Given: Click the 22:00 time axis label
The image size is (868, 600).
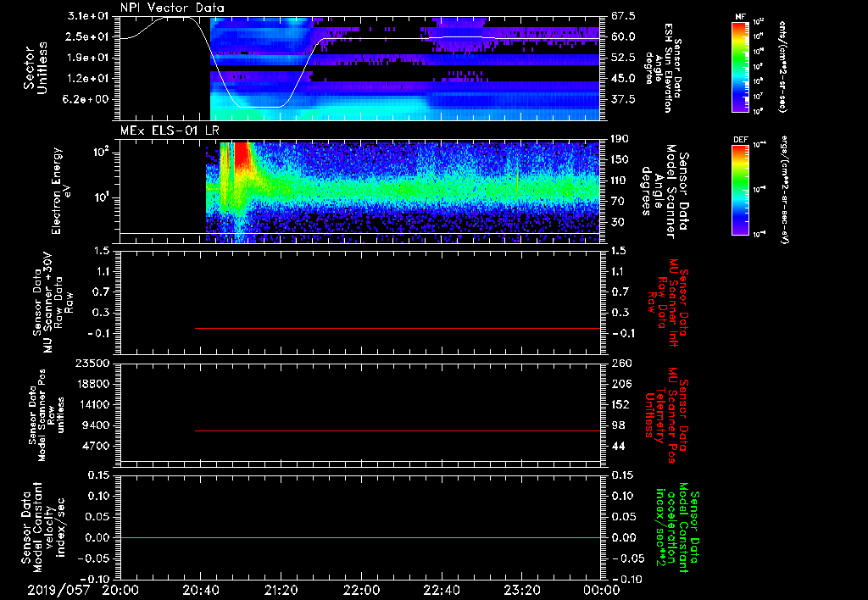Looking at the screenshot, I should click(x=361, y=590).
